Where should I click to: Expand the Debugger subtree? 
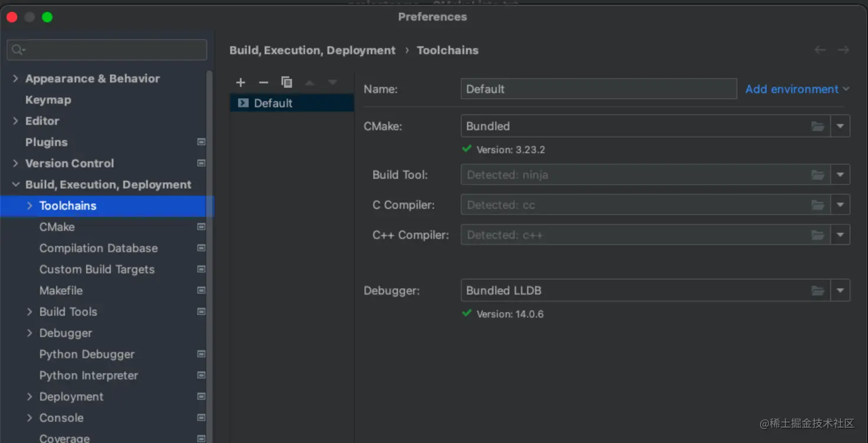29,333
